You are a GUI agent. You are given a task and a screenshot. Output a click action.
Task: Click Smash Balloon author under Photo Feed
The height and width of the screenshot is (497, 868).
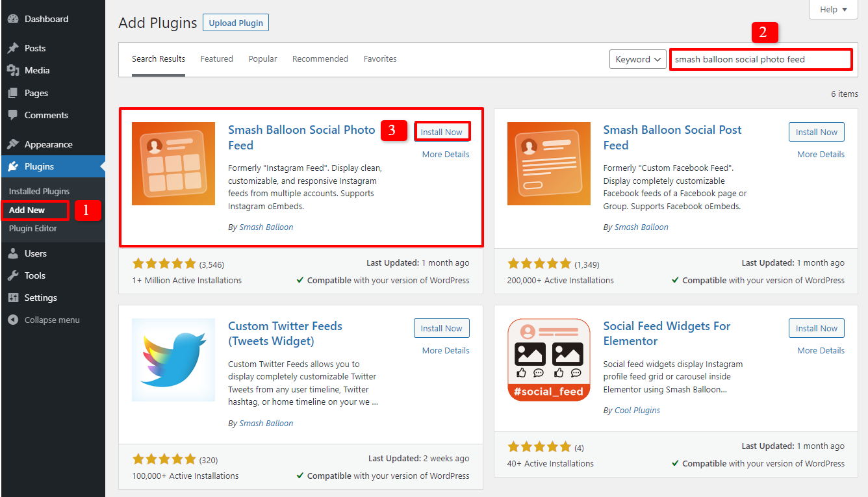coord(266,227)
